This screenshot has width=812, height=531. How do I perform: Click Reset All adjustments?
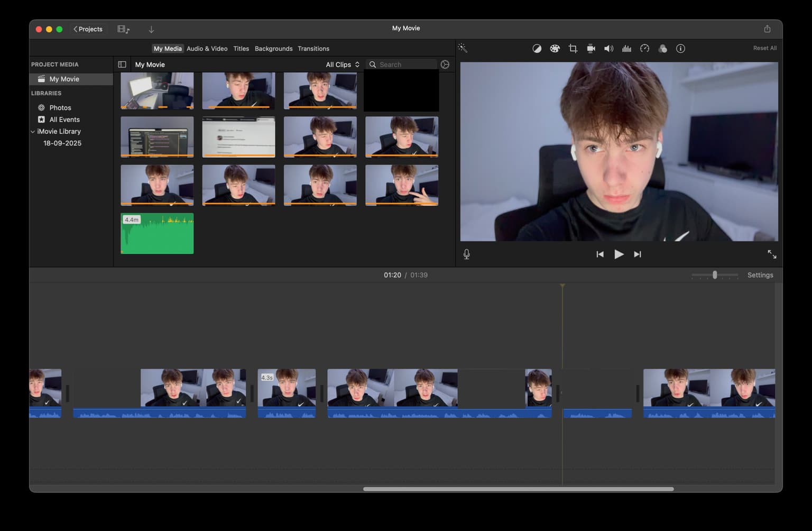click(764, 48)
